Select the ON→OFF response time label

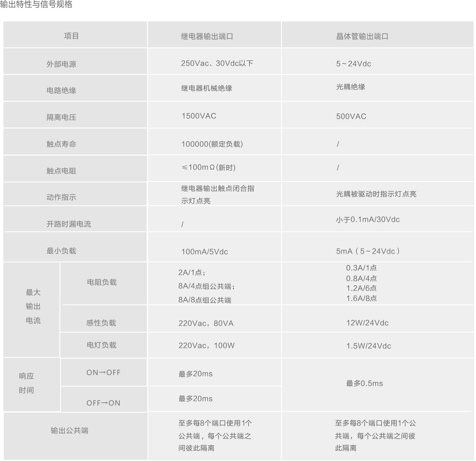click(103, 372)
